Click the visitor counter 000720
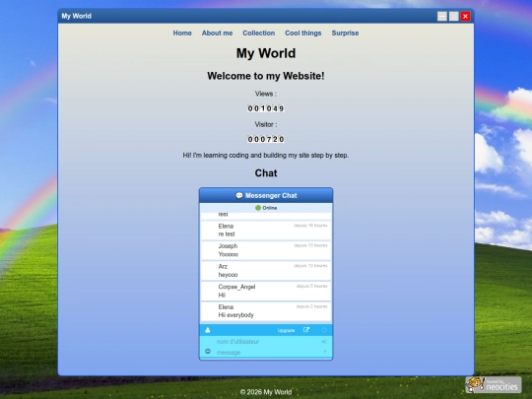This screenshot has width=532, height=399. click(266, 139)
